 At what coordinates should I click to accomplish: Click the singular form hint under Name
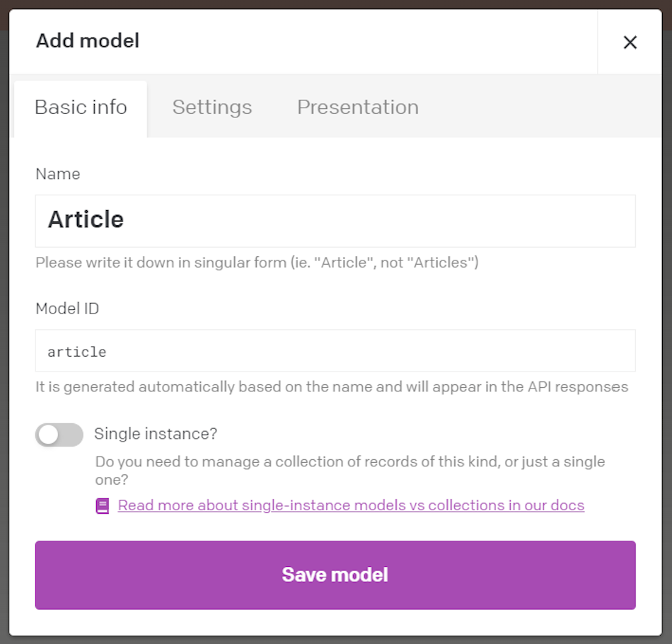click(257, 263)
